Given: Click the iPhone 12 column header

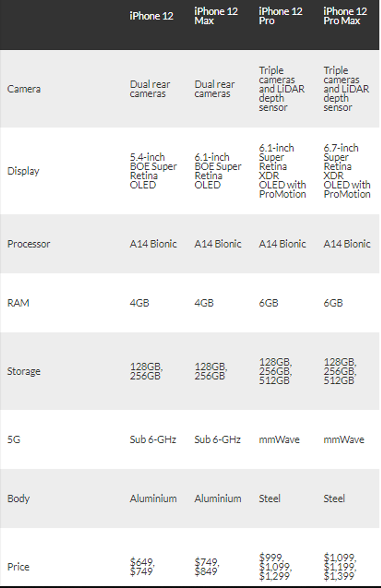Looking at the screenshot, I should pyautogui.click(x=151, y=16).
